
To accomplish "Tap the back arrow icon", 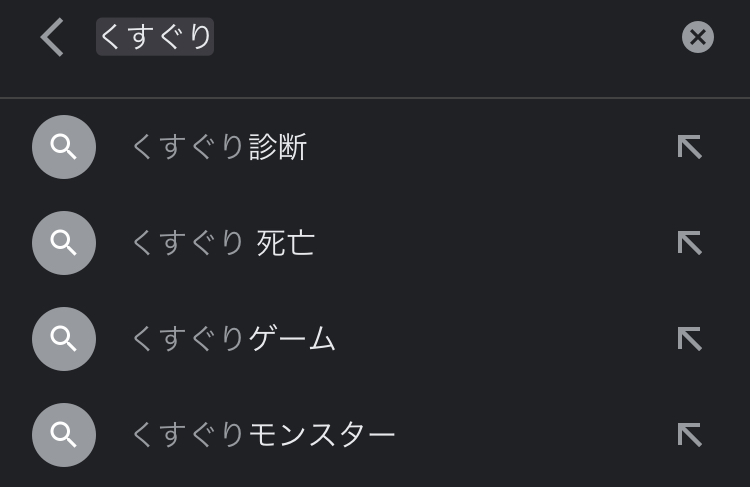I will [52, 38].
